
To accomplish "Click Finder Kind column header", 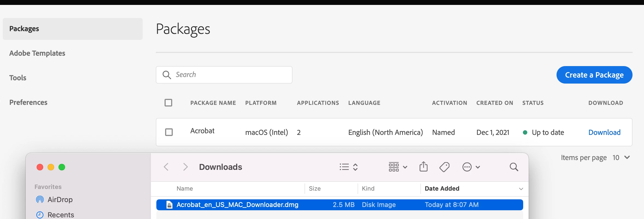I will click(368, 189).
